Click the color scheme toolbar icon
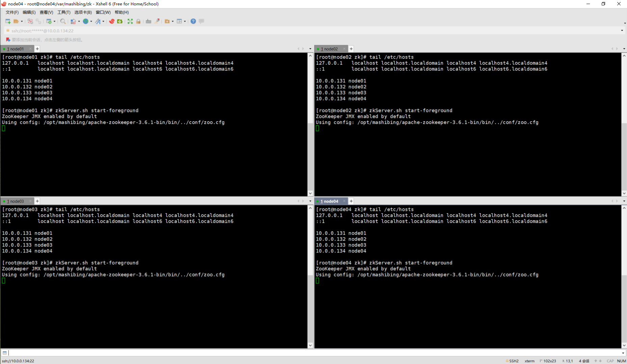Image resolution: width=627 pixels, height=364 pixels. 73,21
